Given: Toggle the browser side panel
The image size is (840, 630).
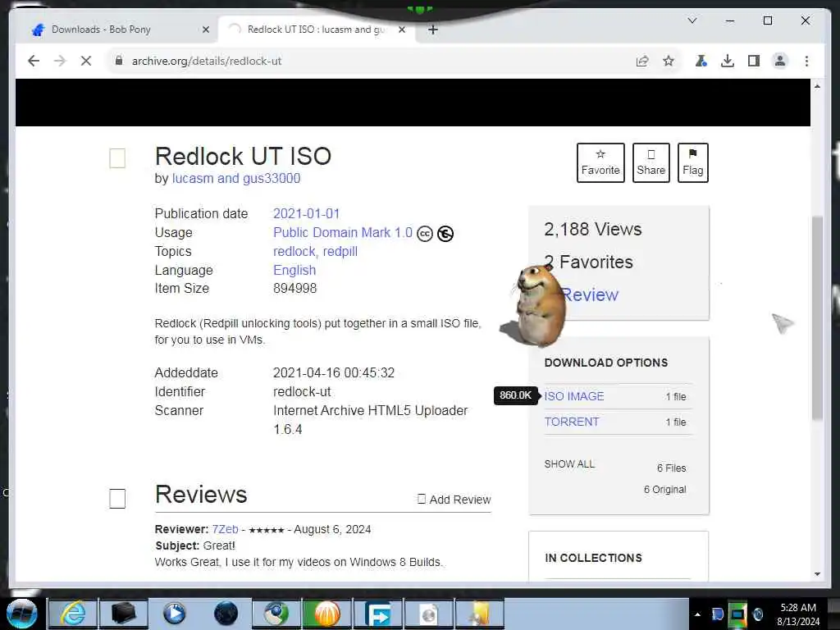Looking at the screenshot, I should (754, 61).
